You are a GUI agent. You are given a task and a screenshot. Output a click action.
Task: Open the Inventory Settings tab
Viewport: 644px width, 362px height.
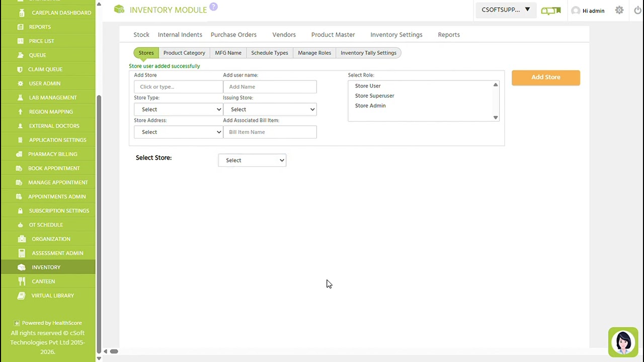[396, 35]
